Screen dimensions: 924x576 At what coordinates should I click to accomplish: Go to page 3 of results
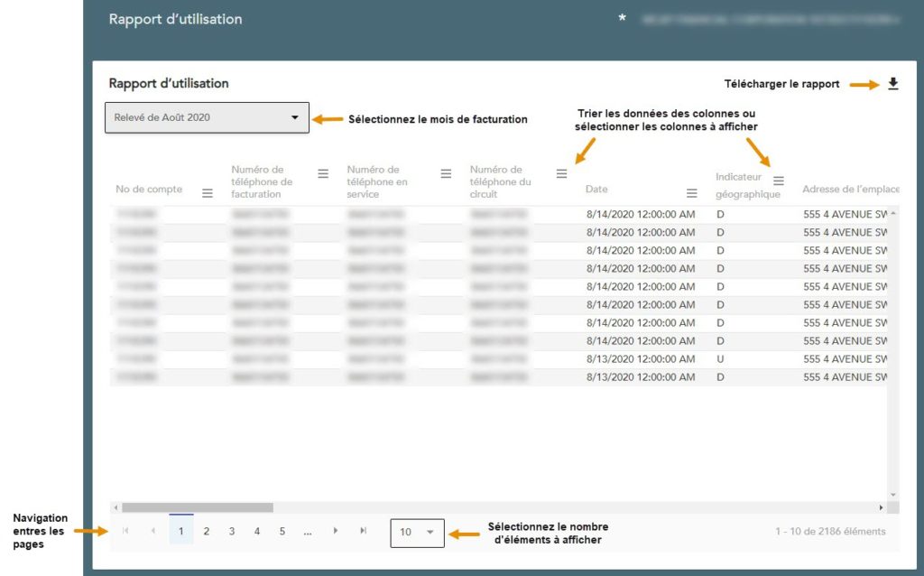click(x=231, y=532)
